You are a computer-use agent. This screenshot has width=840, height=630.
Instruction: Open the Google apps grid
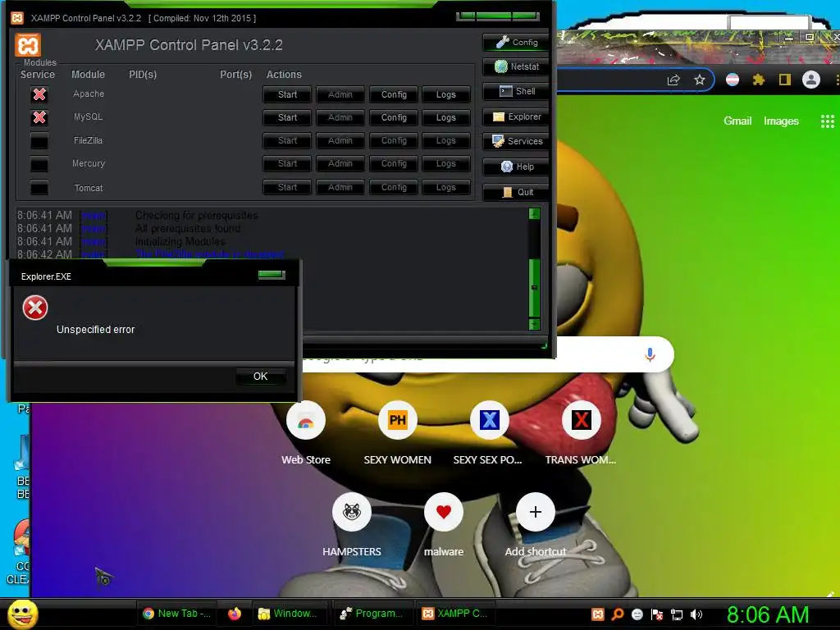[x=827, y=121]
